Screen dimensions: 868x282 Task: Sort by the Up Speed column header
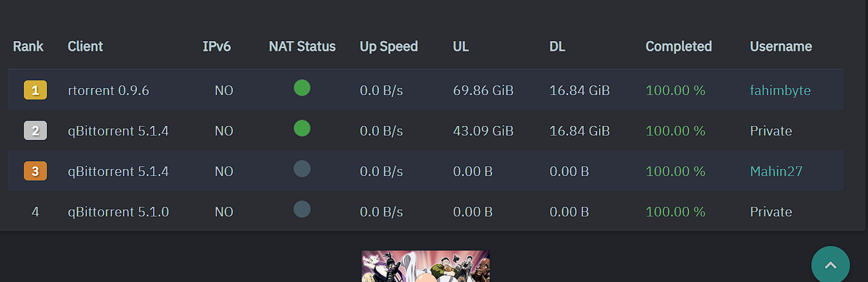[389, 46]
